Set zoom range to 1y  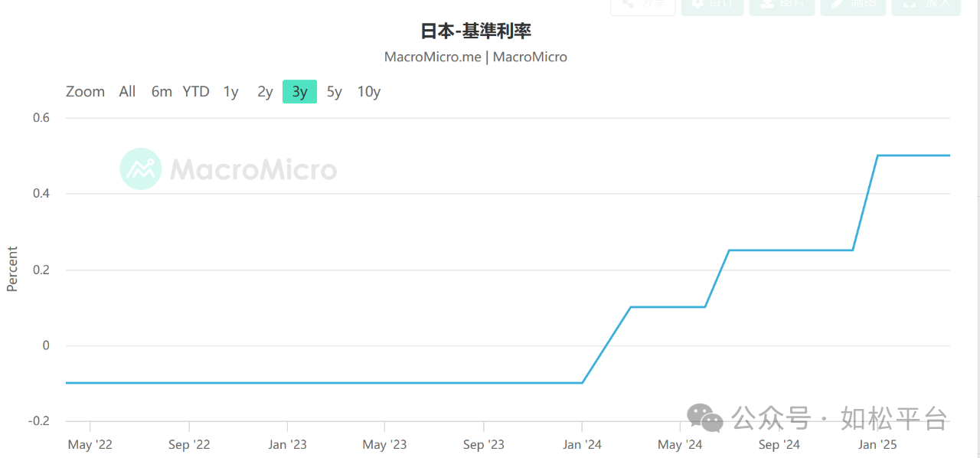[x=230, y=92]
